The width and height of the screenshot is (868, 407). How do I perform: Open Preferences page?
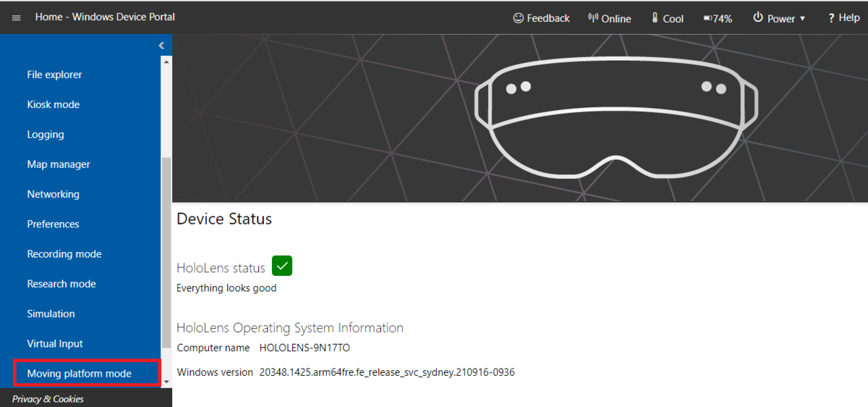click(x=53, y=224)
